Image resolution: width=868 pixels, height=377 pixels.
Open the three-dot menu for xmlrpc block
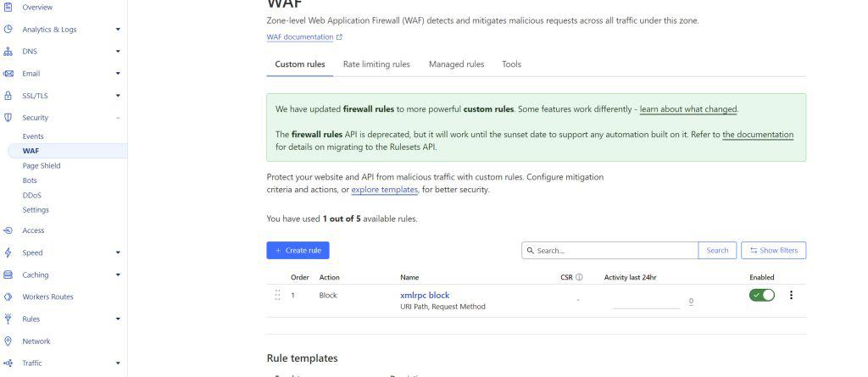coord(791,296)
